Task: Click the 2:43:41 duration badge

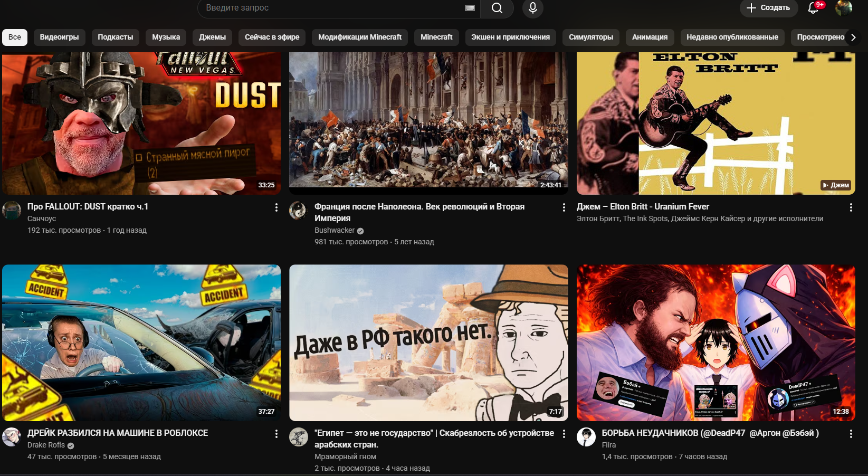Action: [x=551, y=185]
